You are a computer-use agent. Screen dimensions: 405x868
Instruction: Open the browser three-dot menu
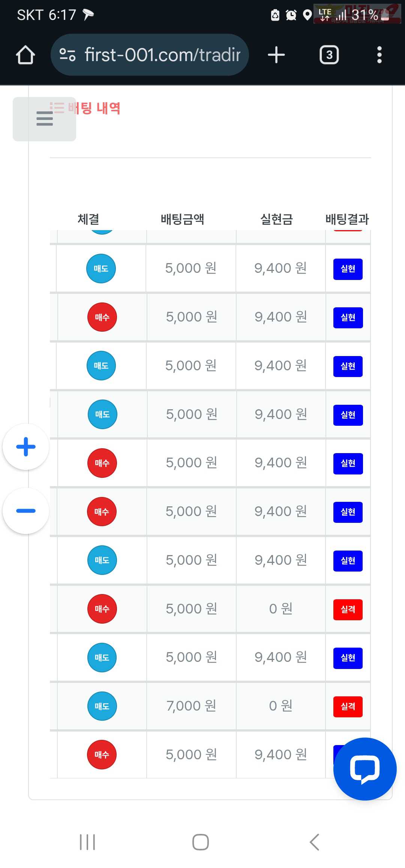pos(379,55)
